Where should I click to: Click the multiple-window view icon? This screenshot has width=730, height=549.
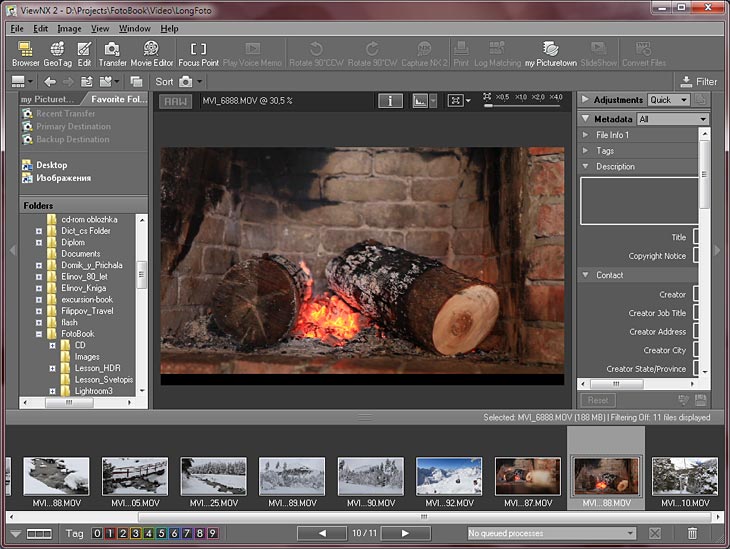136,82
